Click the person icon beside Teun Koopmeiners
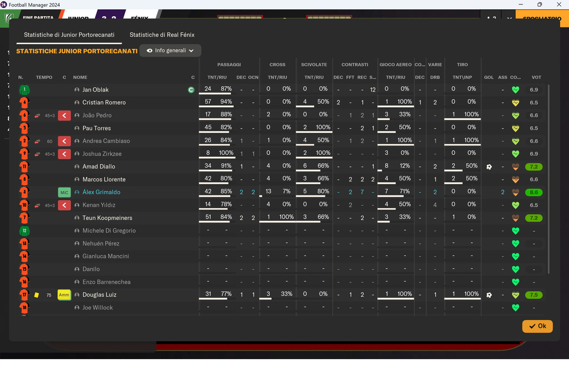This screenshot has height=392, width=569. point(77,218)
